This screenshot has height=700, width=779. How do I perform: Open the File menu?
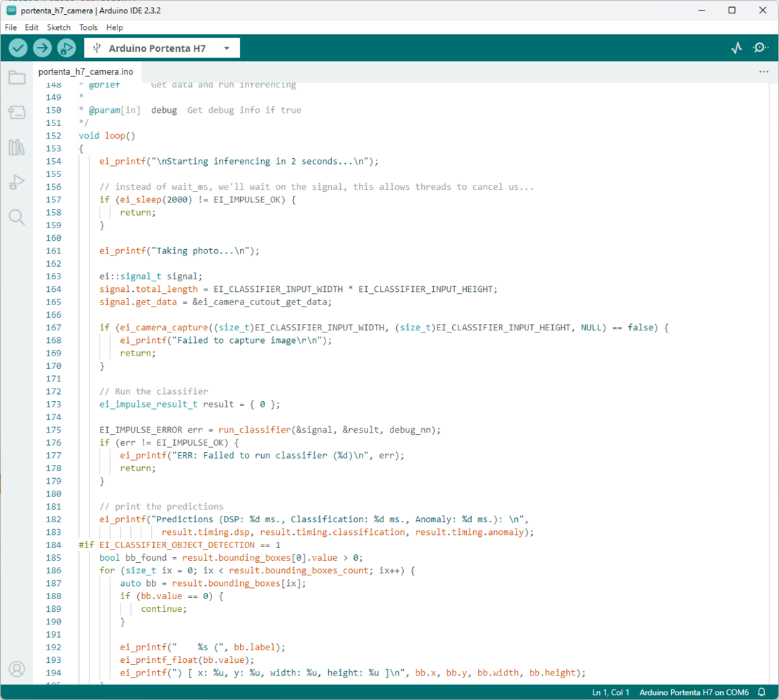pos(10,27)
